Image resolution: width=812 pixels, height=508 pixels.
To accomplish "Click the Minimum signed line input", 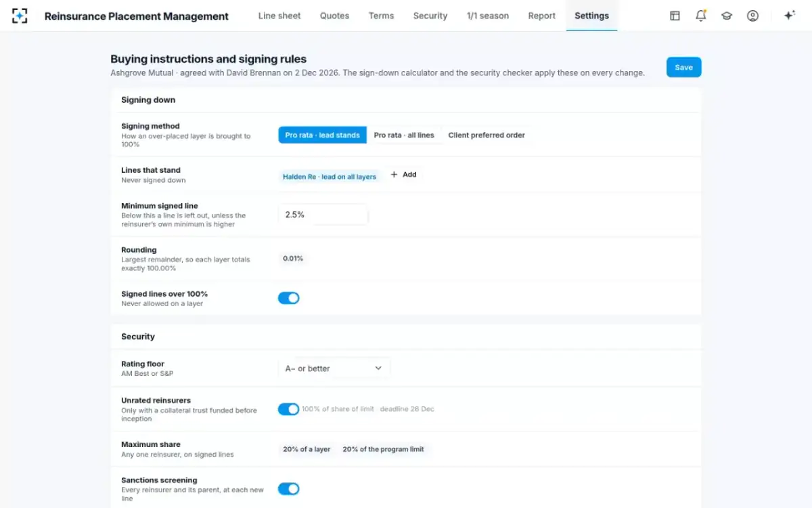I will [323, 215].
